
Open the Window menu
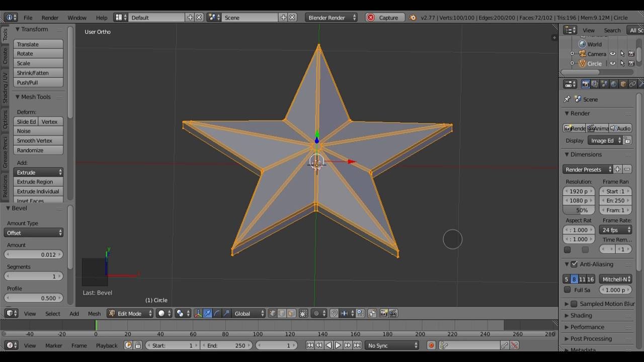click(x=77, y=17)
